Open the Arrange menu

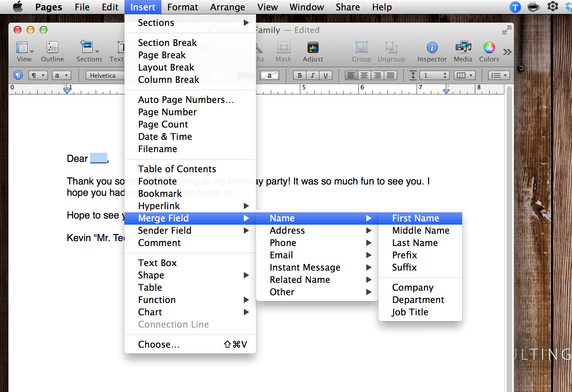click(228, 7)
